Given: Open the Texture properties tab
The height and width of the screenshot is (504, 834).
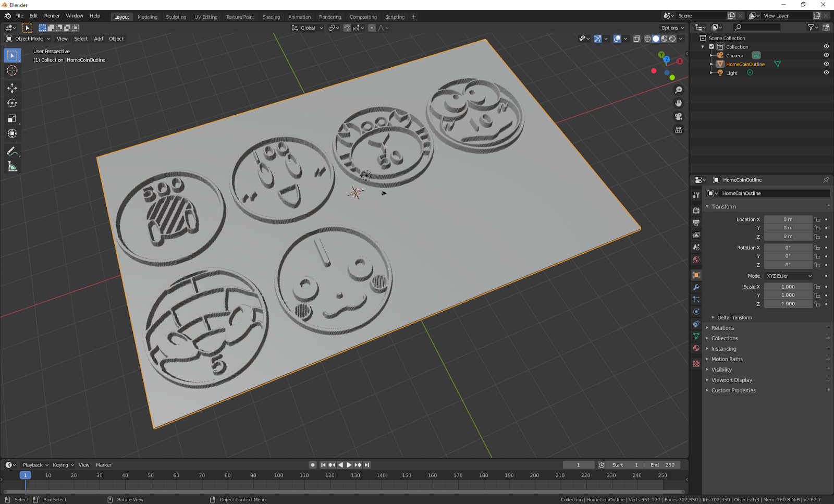Looking at the screenshot, I should click(x=696, y=364).
